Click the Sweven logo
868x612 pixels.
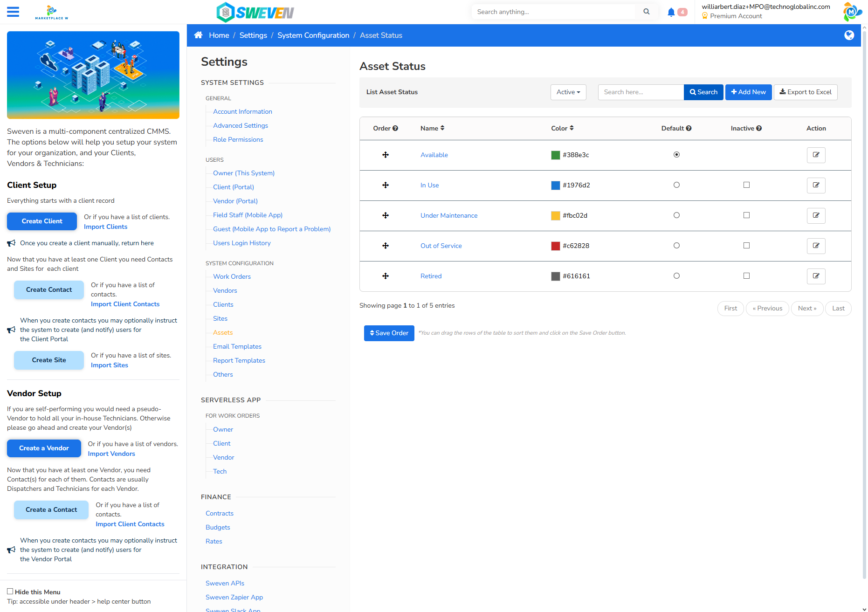pyautogui.click(x=255, y=12)
